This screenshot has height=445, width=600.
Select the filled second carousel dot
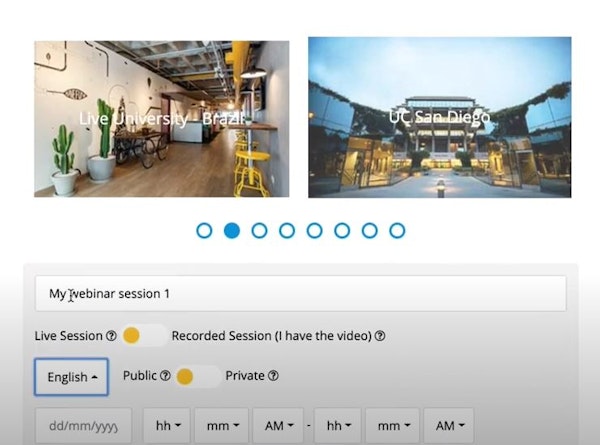(232, 231)
